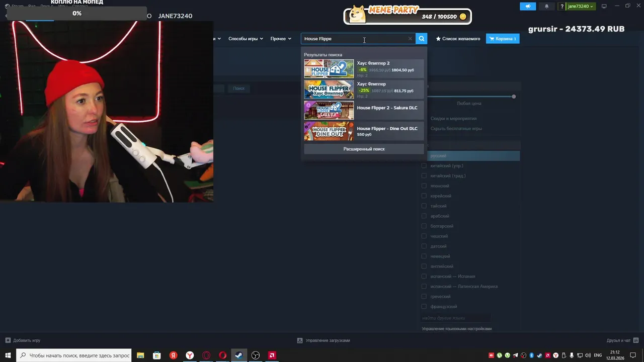Click Управление языковыми настройками link
The width and height of the screenshot is (644, 362).
point(457,329)
